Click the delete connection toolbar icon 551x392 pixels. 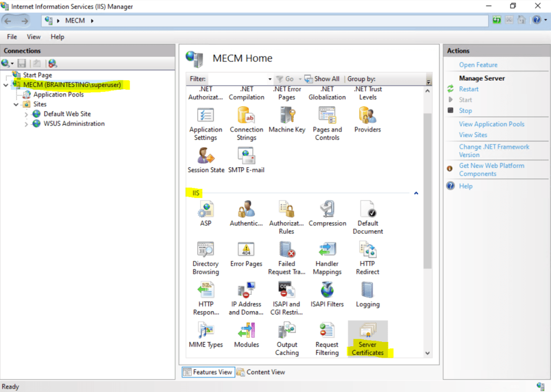coord(52,63)
